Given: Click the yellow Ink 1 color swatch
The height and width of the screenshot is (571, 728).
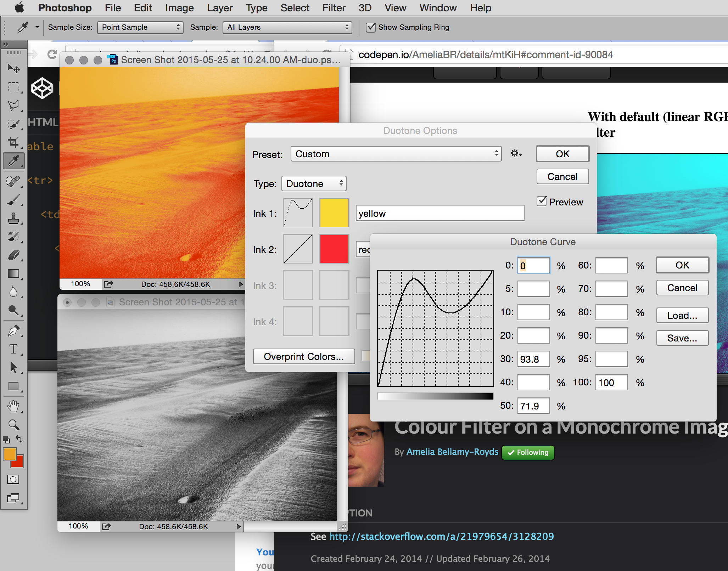Looking at the screenshot, I should pos(334,213).
